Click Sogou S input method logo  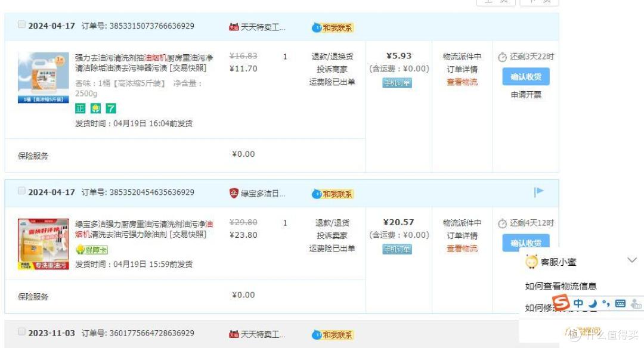coord(561,303)
